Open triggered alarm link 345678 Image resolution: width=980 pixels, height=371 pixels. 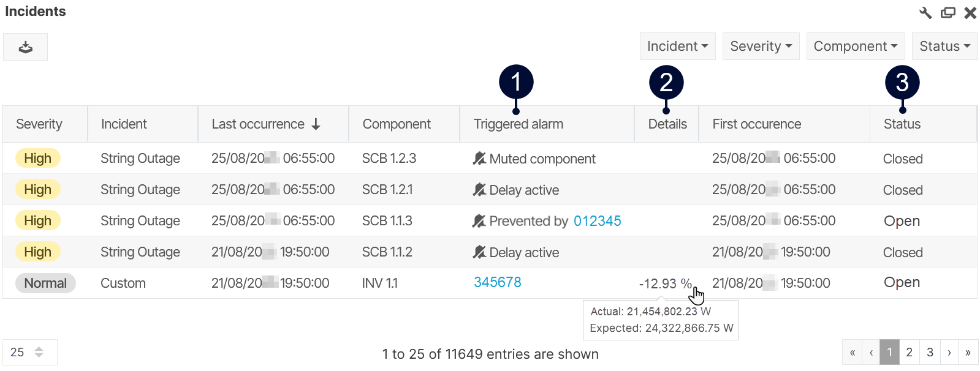[497, 282]
